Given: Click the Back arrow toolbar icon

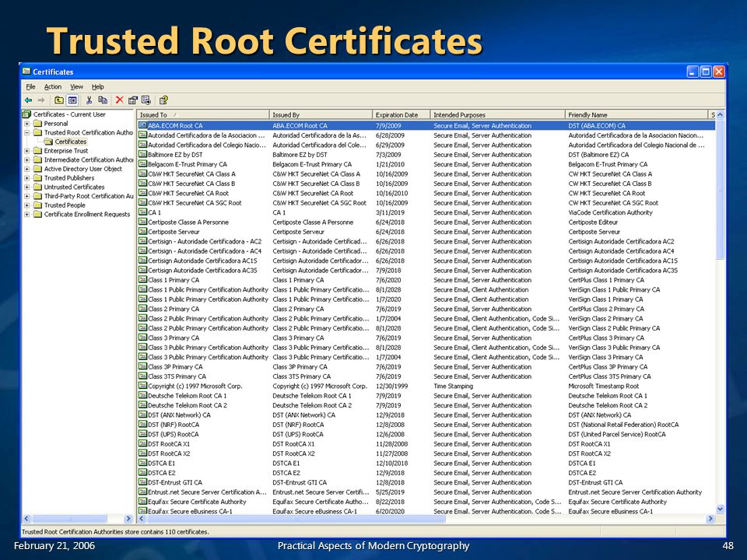Looking at the screenshot, I should click(29, 100).
